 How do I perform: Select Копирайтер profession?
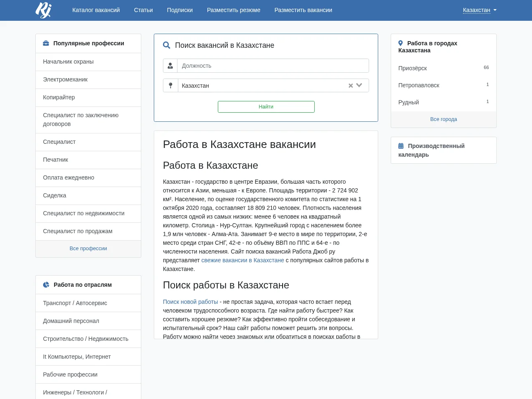88,97
